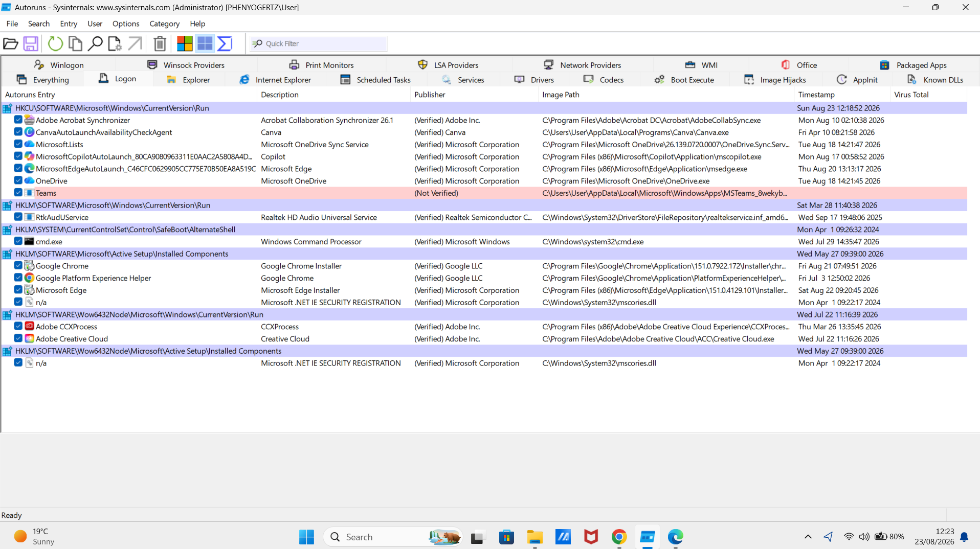The image size is (980, 549).
Task: Switch to the Winlogon tab
Action: [59, 65]
